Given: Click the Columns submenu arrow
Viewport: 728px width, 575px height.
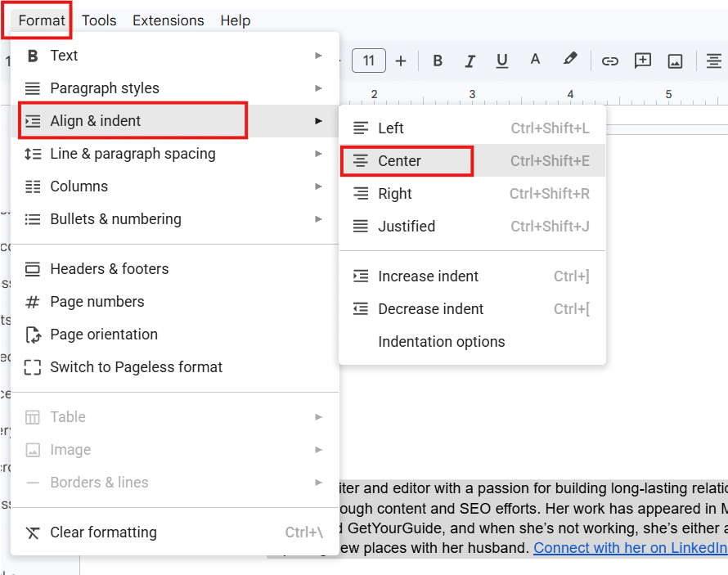Looking at the screenshot, I should click(318, 186).
